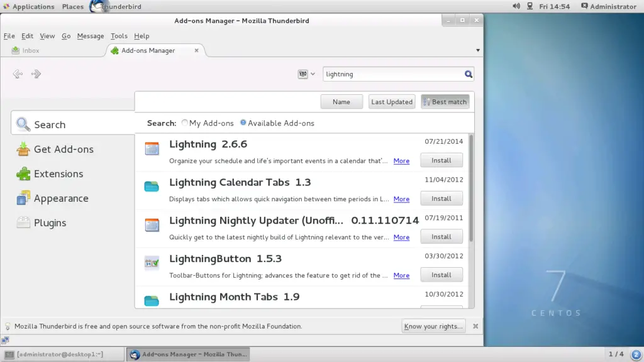The height and width of the screenshot is (362, 644).
Task: Click the Extensions puzzle piece icon
Action: pyautogui.click(x=23, y=173)
